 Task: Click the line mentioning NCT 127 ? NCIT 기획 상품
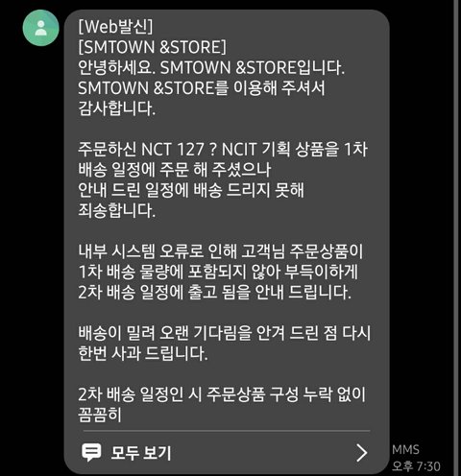click(x=223, y=150)
